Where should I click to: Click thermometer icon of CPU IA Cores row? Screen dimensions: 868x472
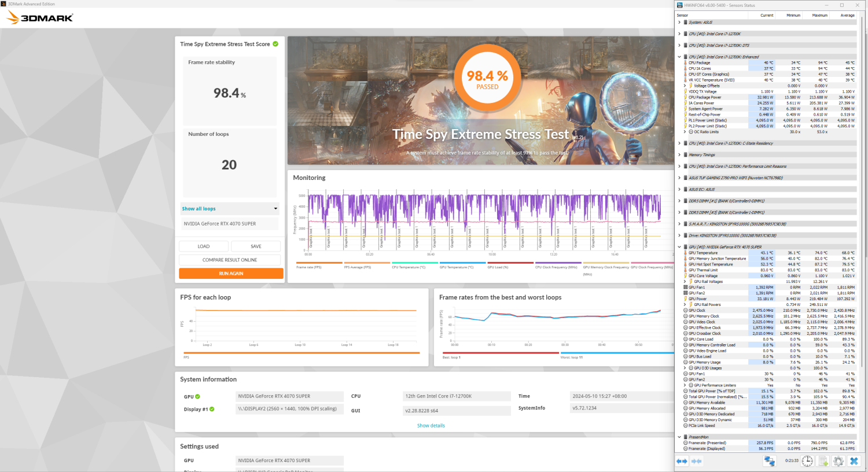[686, 68]
